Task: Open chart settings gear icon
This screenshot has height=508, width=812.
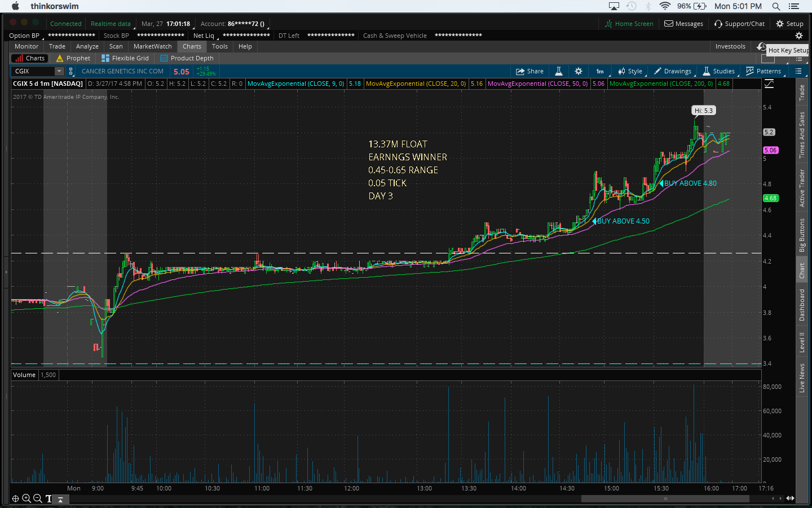Action: 579,71
